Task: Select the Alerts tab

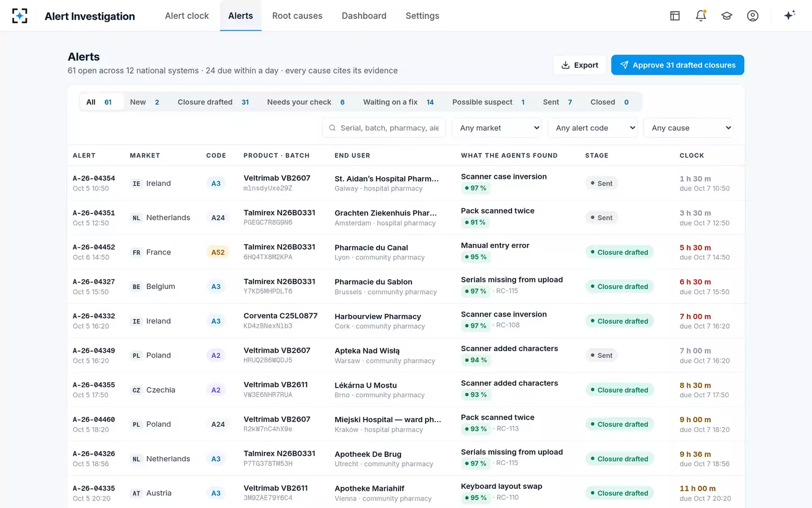Action: pyautogui.click(x=241, y=16)
